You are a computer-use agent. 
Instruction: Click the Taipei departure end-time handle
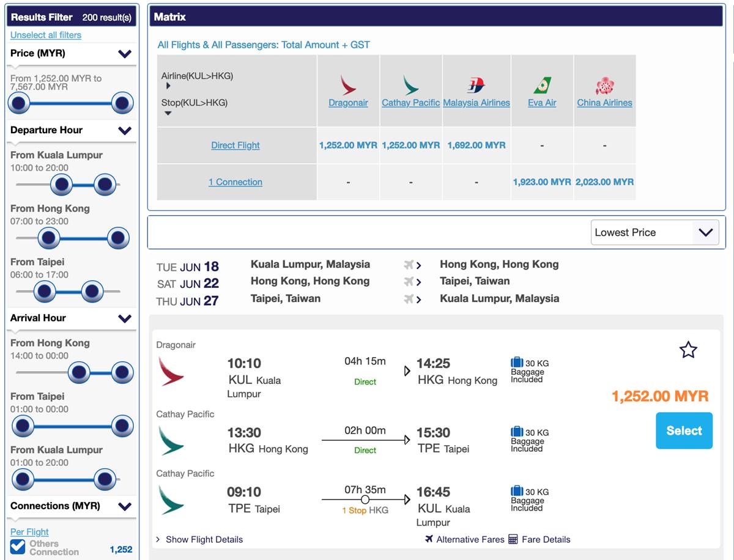[92, 291]
